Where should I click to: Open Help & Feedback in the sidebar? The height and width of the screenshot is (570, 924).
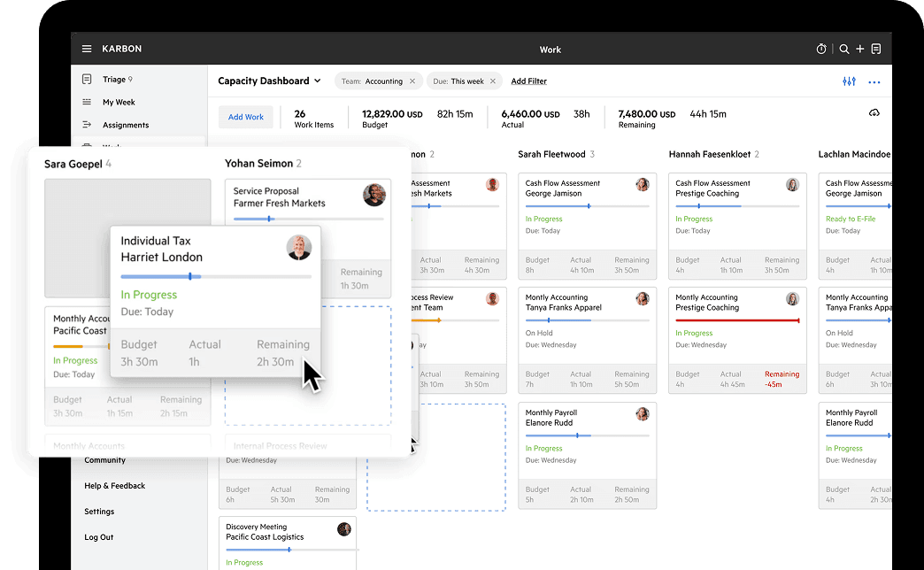click(114, 486)
